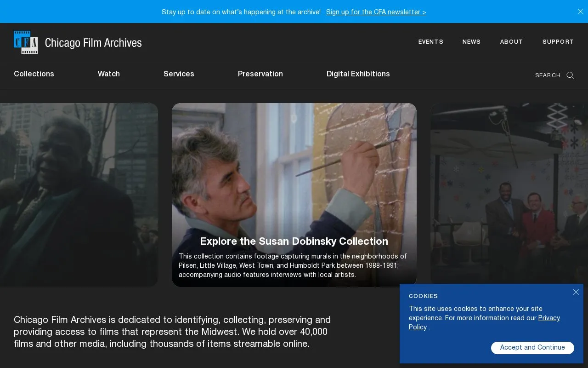Show the previous carousel slide of man in coat
This screenshot has height=368, width=588.
coord(79,195)
